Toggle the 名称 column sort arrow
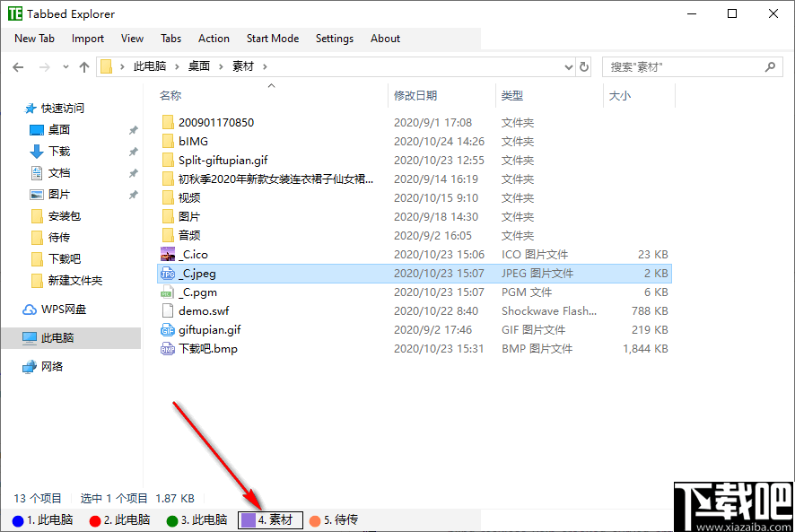This screenshot has width=795, height=532. click(x=271, y=87)
